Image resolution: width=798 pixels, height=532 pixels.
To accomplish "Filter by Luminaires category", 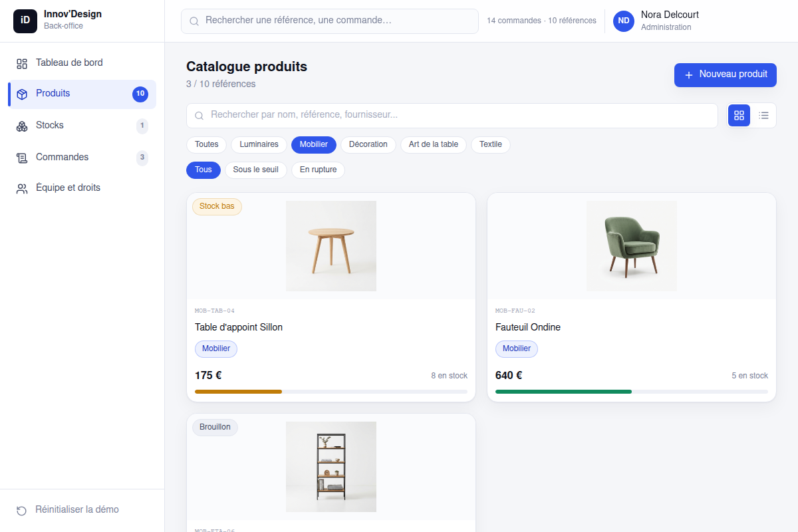I will point(259,144).
